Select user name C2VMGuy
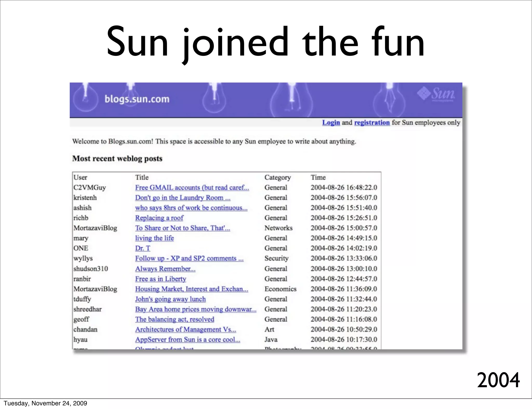The image size is (532, 409). [x=90, y=188]
